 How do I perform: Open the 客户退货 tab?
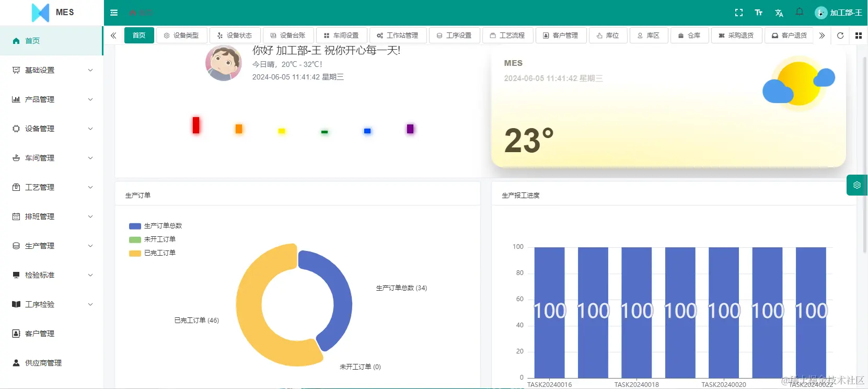pos(789,36)
